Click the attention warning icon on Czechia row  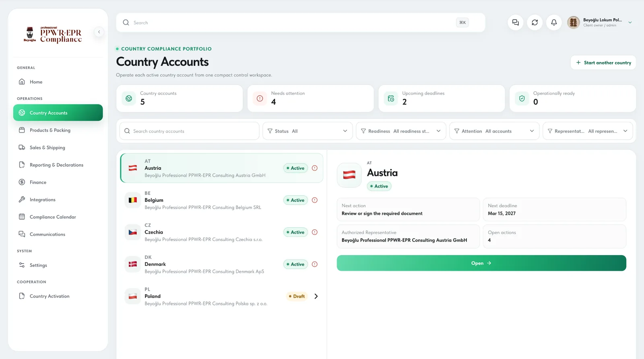[x=315, y=232]
